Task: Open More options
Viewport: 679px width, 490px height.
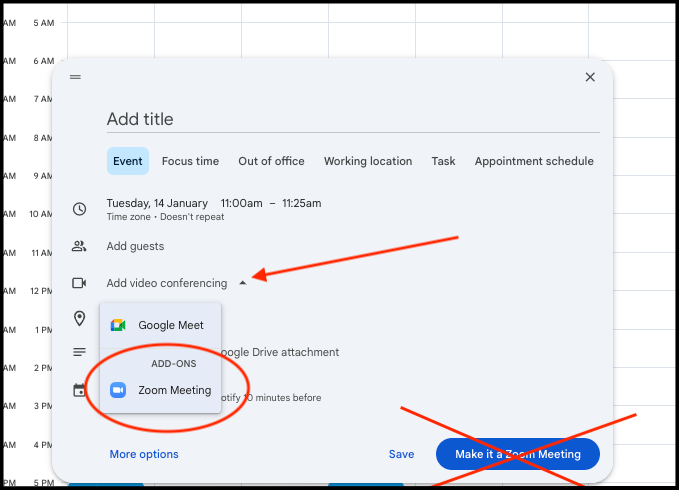Action: coord(144,454)
